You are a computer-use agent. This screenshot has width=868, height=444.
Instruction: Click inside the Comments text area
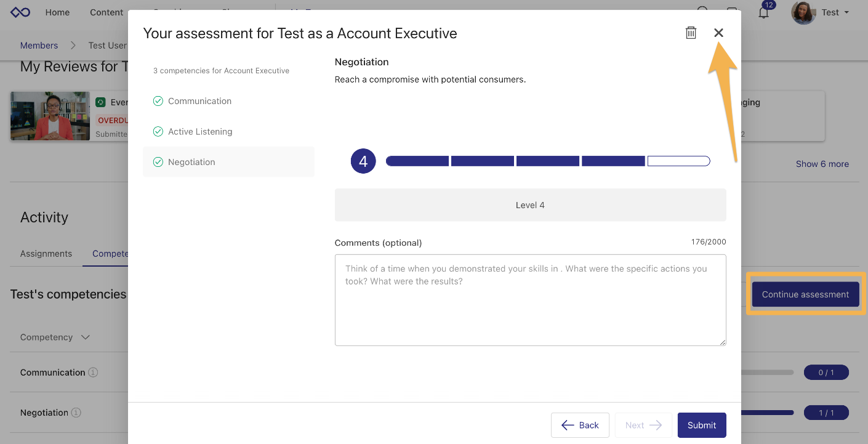pos(530,300)
